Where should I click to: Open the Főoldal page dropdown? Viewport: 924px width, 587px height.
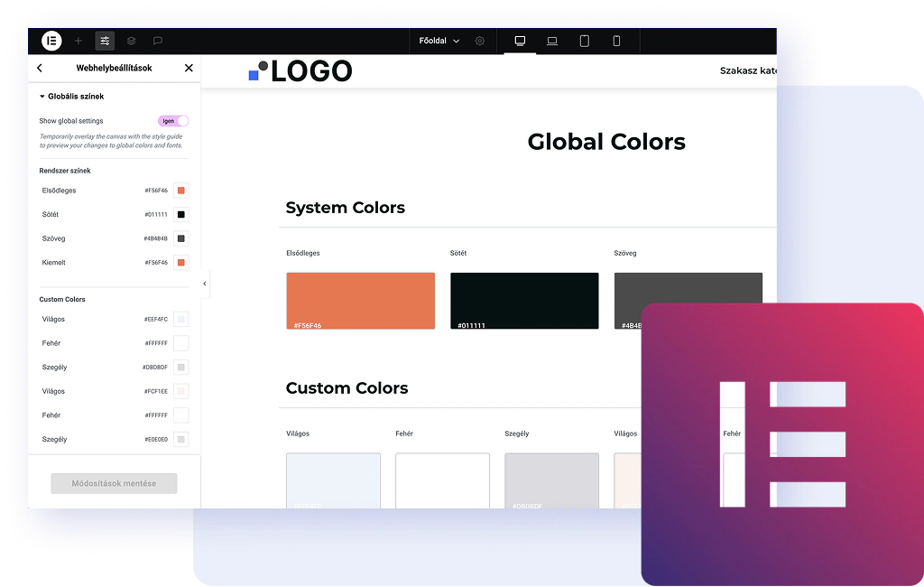439,41
